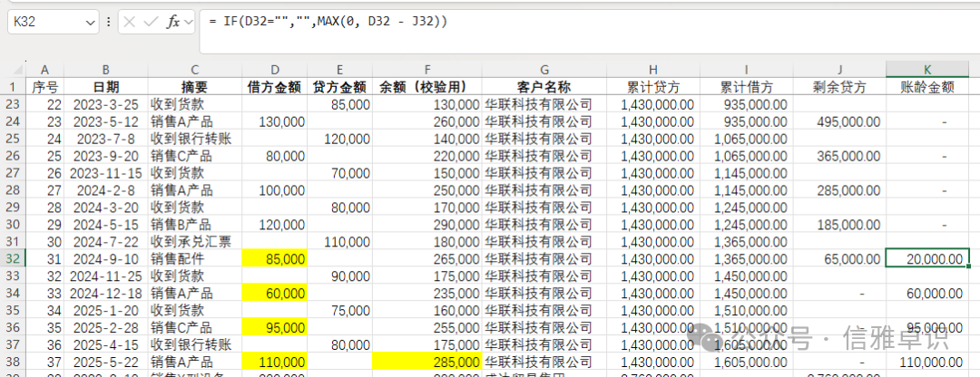The height and width of the screenshot is (377, 980).
Task: Click the cell 销售B产品
Action: 195,224
